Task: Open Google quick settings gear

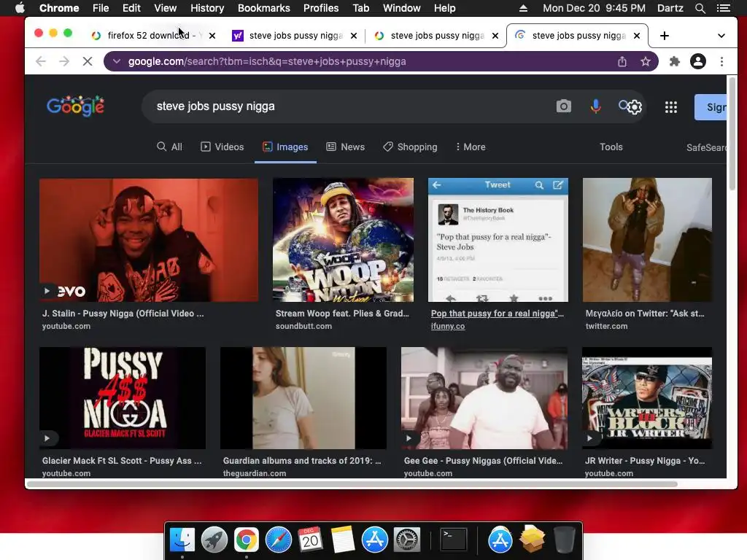Action: tap(635, 107)
